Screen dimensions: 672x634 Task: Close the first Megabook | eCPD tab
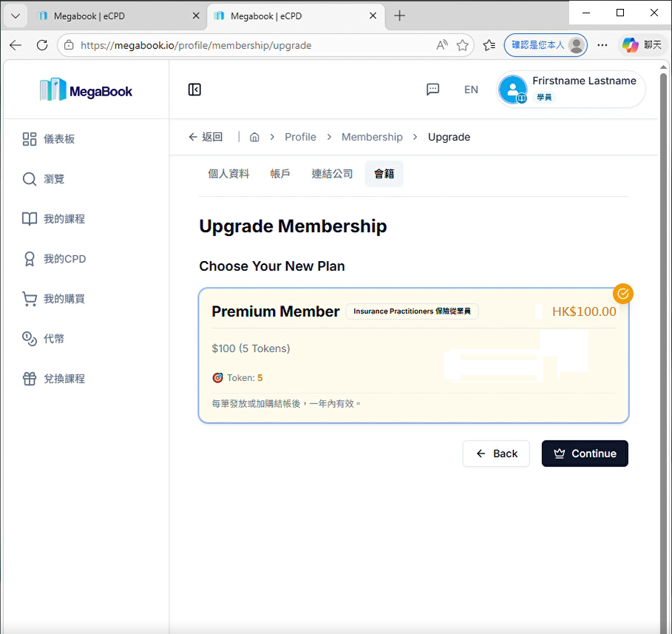tap(196, 16)
